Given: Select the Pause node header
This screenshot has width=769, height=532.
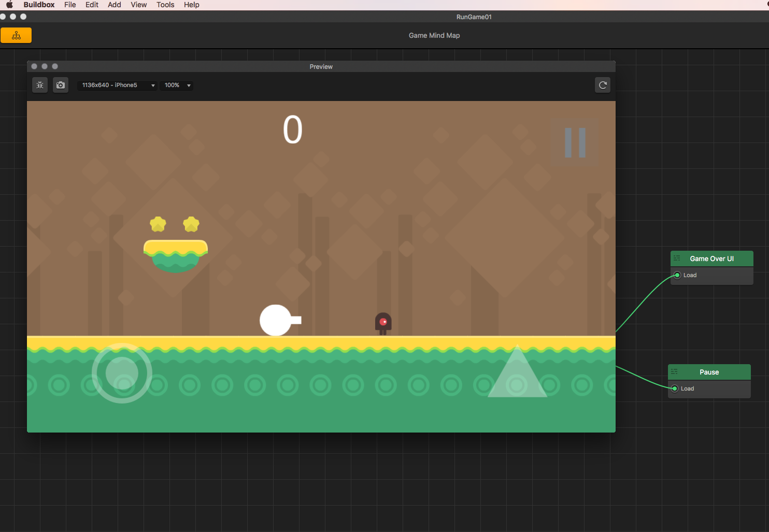Looking at the screenshot, I should point(709,372).
